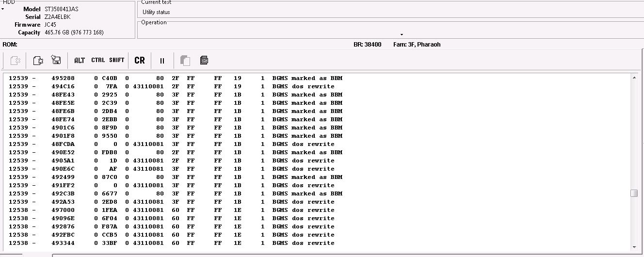Open the Operation dropdown arrow
Screen dimensions: 644x257
pos(402,34)
